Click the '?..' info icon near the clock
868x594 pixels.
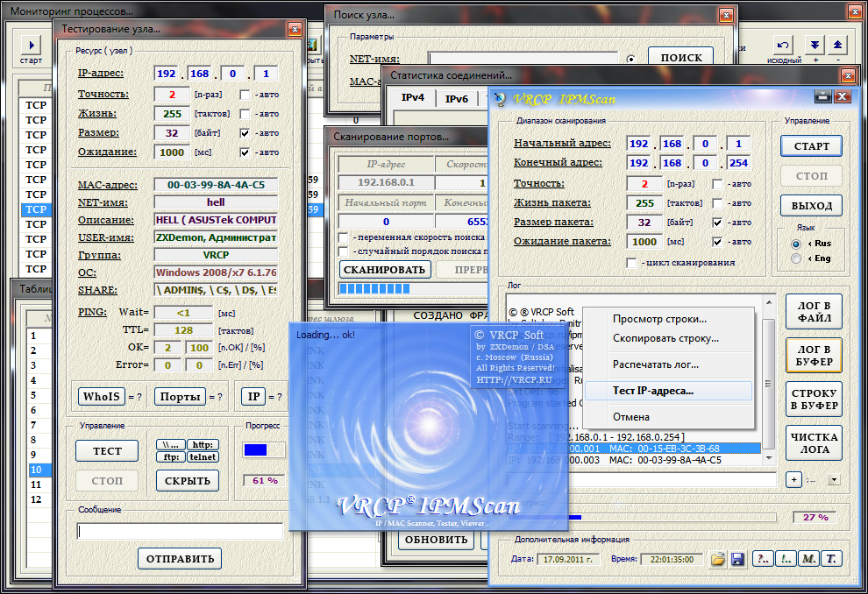762,558
